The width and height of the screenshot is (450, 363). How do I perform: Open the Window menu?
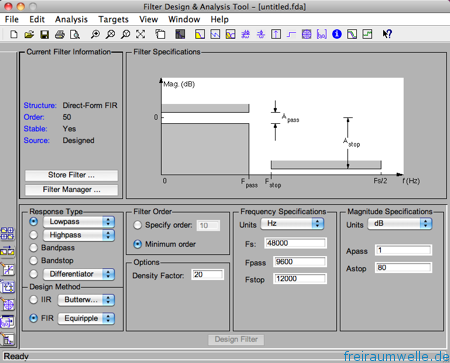(184, 19)
